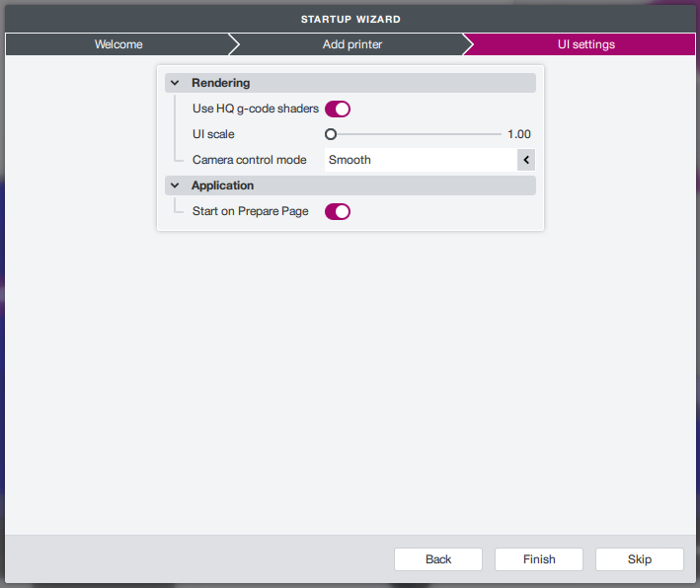The height and width of the screenshot is (588, 700).
Task: Click the Rendering section header title
Action: [x=221, y=83]
